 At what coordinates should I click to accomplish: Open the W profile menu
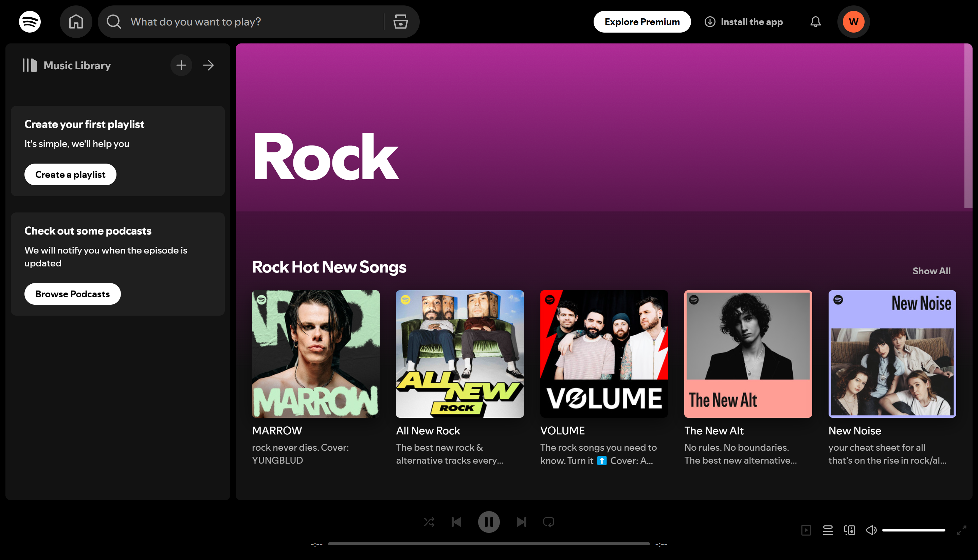[x=853, y=21]
